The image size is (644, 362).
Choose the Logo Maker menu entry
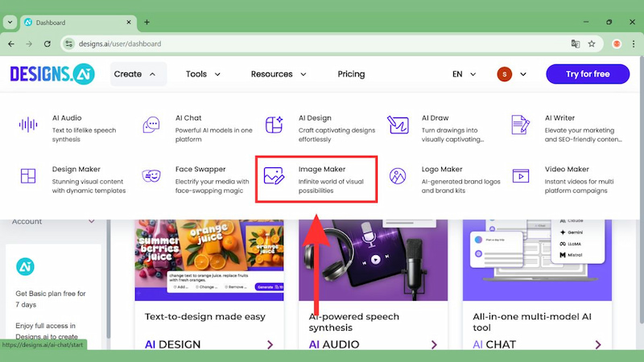(x=444, y=179)
